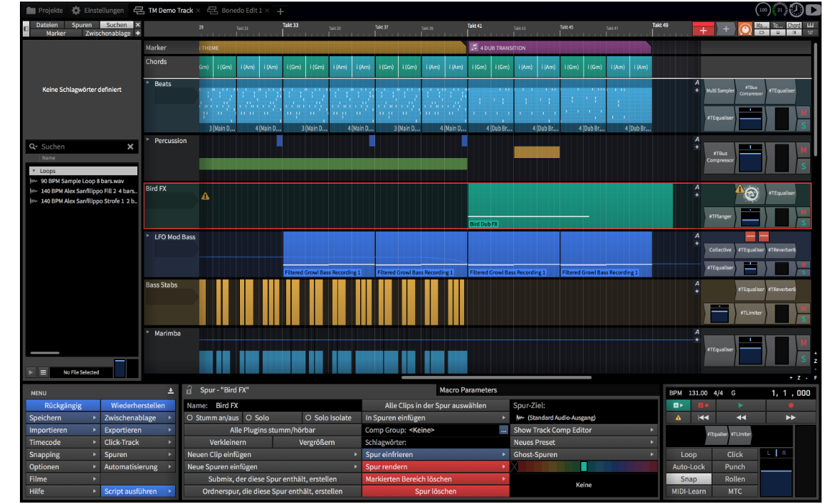
Task: Click the red add-track plus button
Action: (703, 30)
